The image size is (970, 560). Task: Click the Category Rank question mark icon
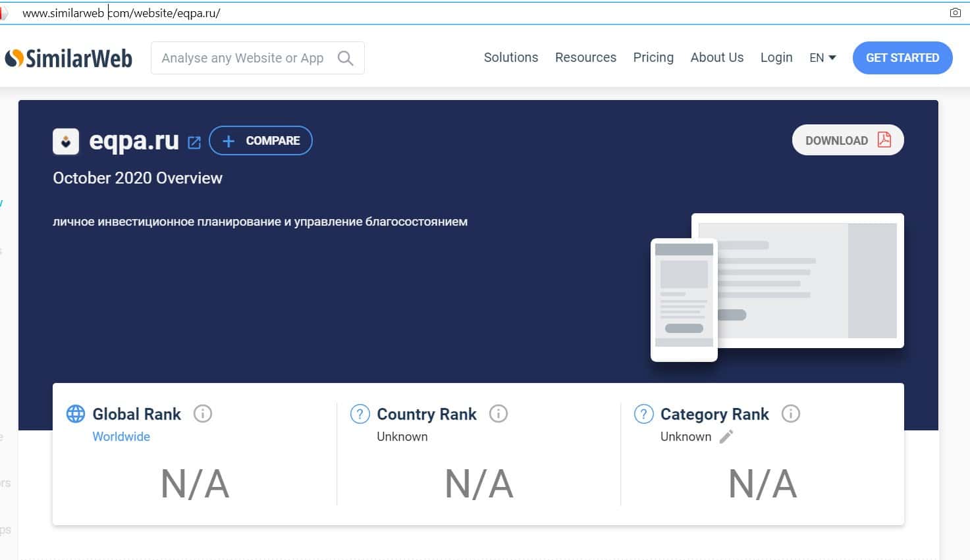tap(643, 414)
